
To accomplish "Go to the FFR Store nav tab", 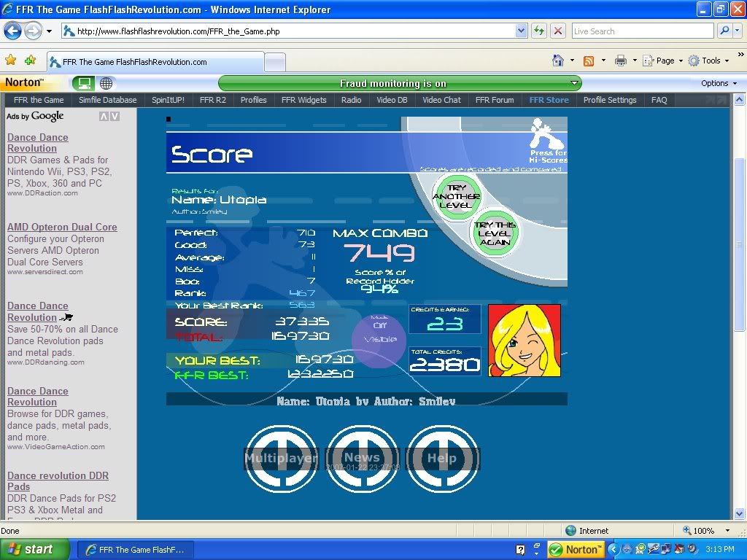I will click(x=549, y=100).
